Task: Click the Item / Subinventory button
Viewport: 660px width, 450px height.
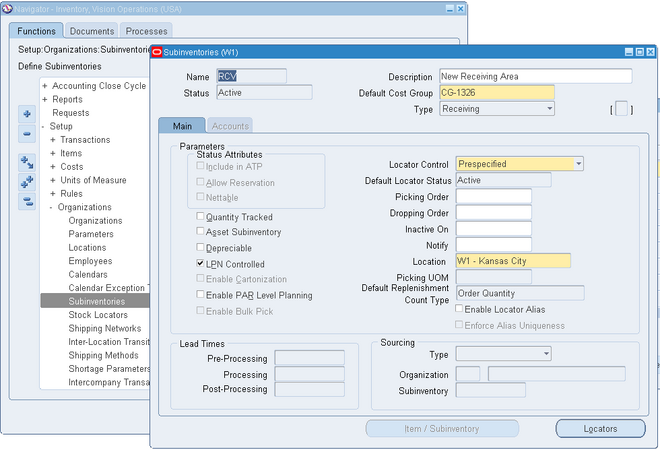Action: click(442, 429)
